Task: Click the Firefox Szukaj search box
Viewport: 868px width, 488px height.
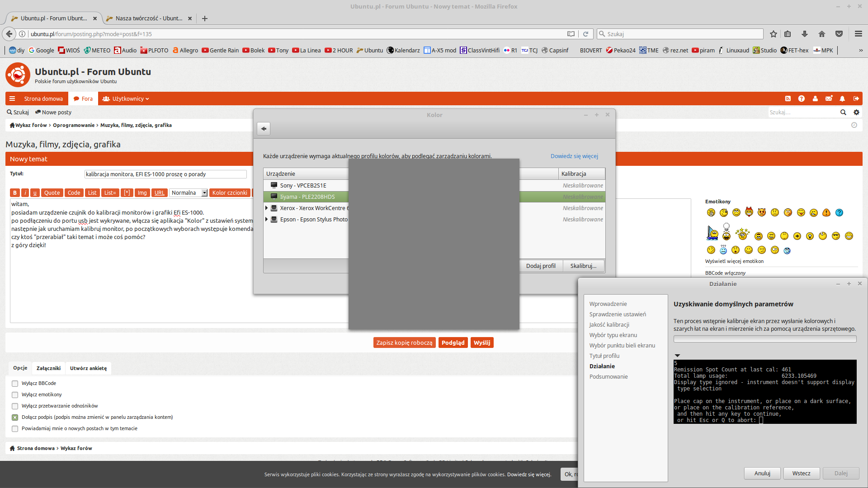Action: tap(680, 34)
